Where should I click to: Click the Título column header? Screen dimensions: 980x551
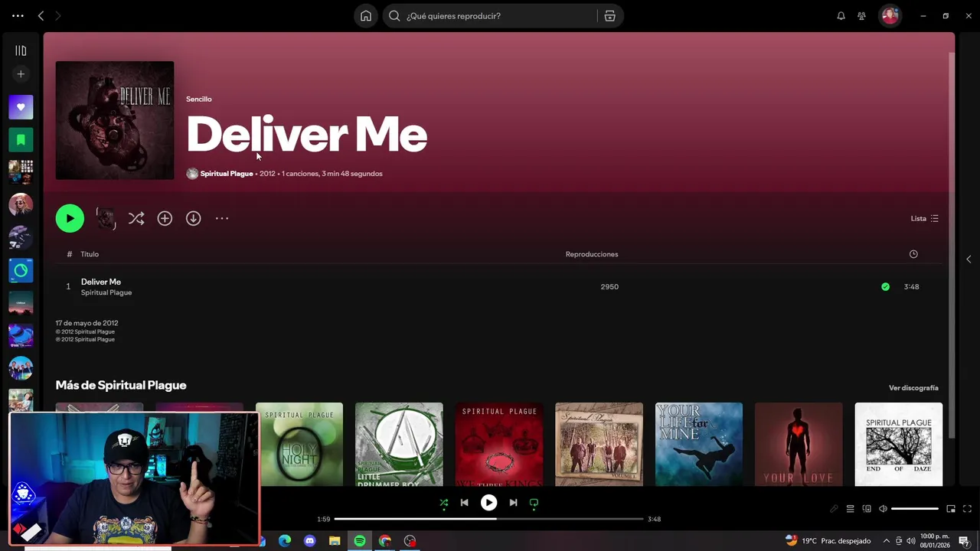(x=90, y=254)
